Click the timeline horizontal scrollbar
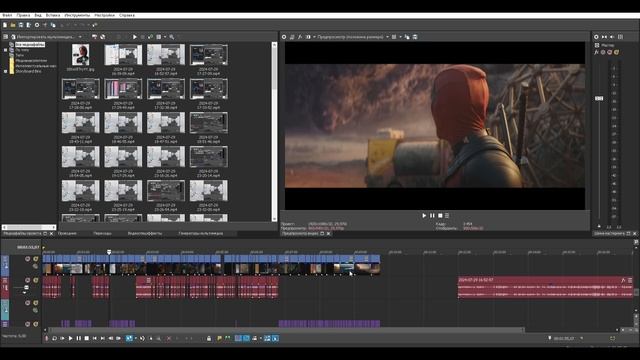640x360 pixels. coord(286,330)
